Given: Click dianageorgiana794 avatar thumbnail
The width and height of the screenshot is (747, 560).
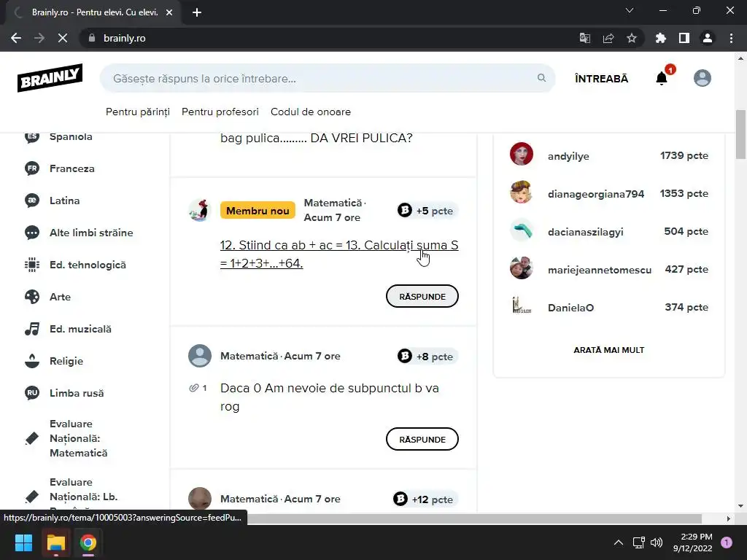Looking at the screenshot, I should coord(521,192).
